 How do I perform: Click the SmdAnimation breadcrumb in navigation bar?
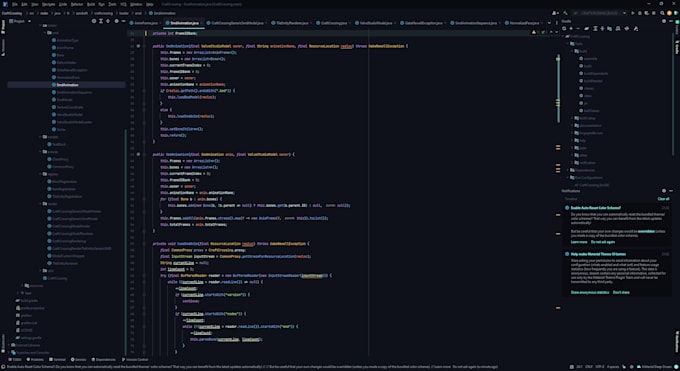tap(163, 13)
